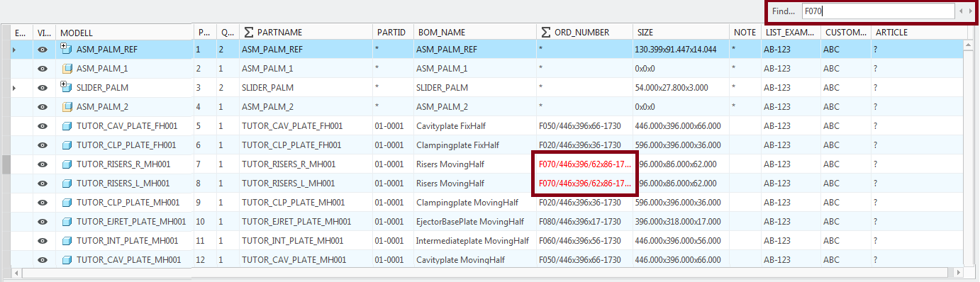Expand the ASM_PALM_REF row arrow
The width and height of the screenshot is (980, 282).
14,50
